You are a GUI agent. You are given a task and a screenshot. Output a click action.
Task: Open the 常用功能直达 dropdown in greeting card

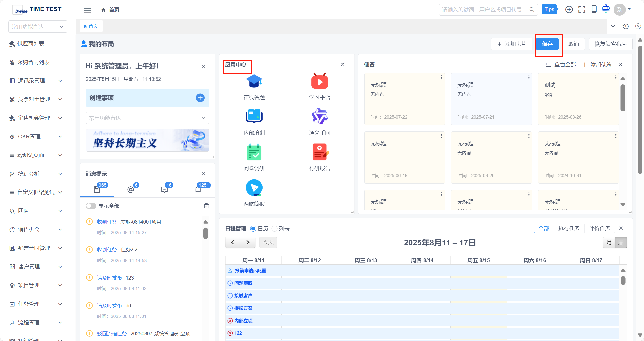tap(147, 118)
